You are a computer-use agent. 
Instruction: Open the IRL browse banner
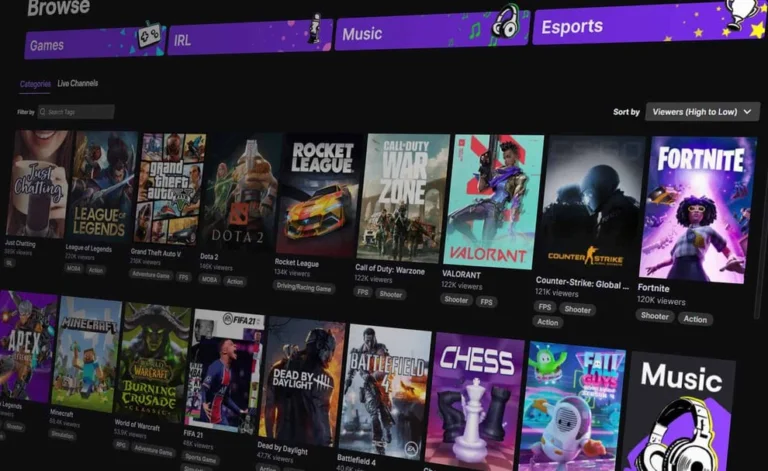250,37
